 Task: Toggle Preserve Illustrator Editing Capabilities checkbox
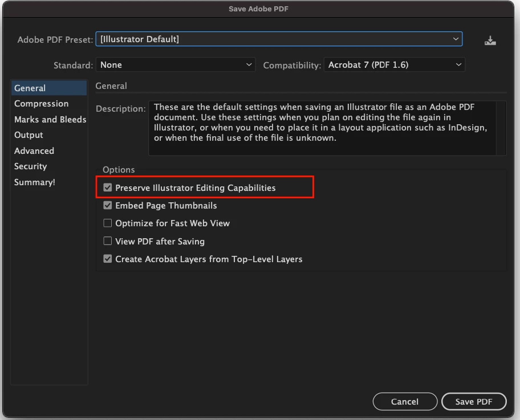click(x=107, y=187)
